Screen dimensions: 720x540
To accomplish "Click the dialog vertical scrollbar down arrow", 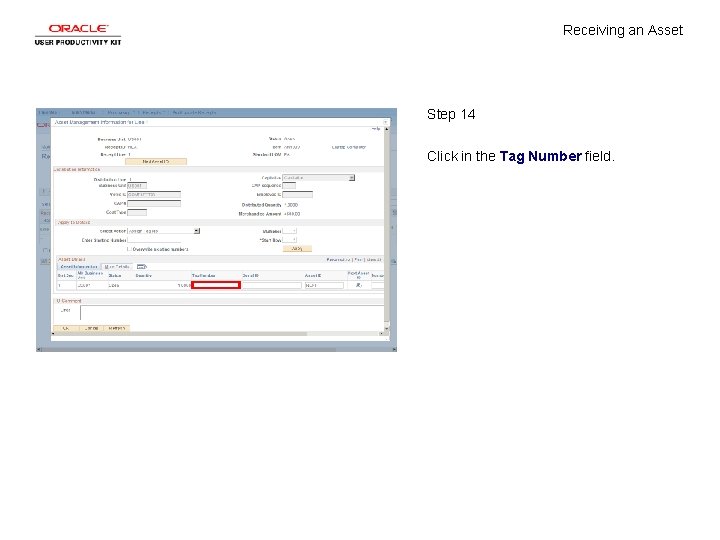I will pos(387,328).
